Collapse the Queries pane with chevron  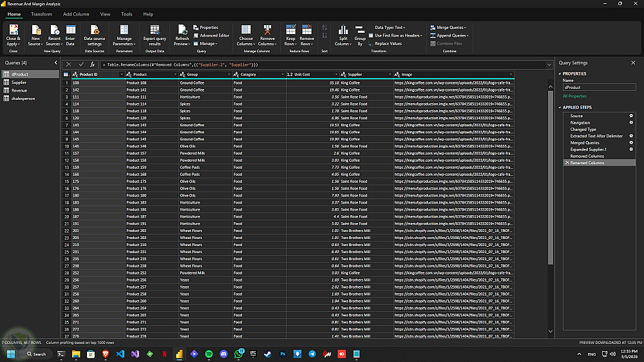tap(56, 63)
